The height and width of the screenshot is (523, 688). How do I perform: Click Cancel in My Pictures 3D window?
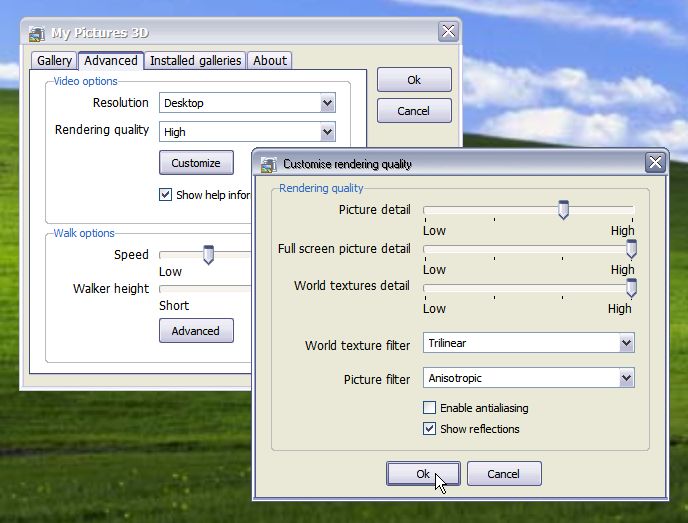pyautogui.click(x=414, y=111)
